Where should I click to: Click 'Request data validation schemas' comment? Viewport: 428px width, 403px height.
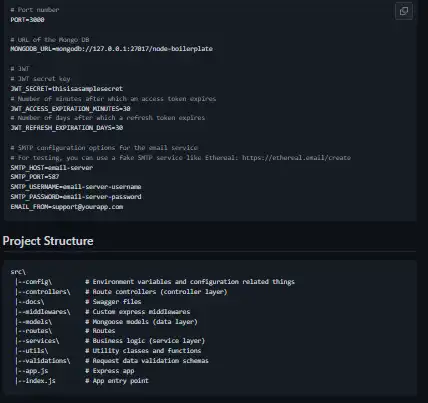[151, 361]
